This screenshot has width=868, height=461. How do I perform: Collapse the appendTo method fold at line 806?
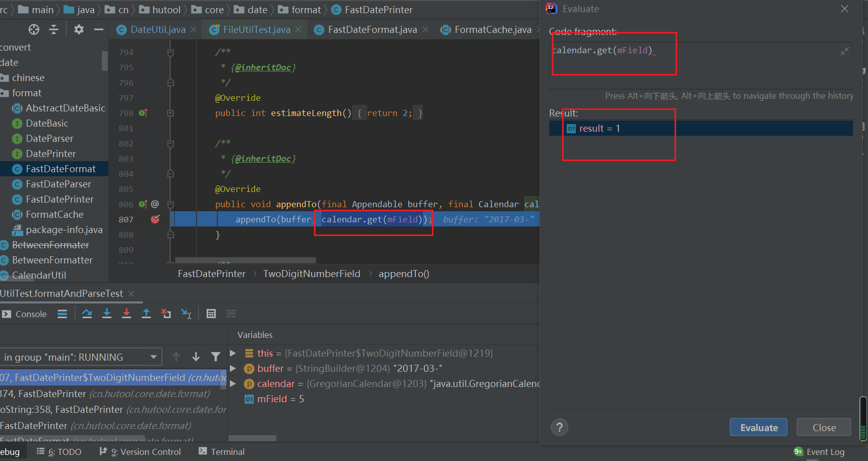pos(171,204)
